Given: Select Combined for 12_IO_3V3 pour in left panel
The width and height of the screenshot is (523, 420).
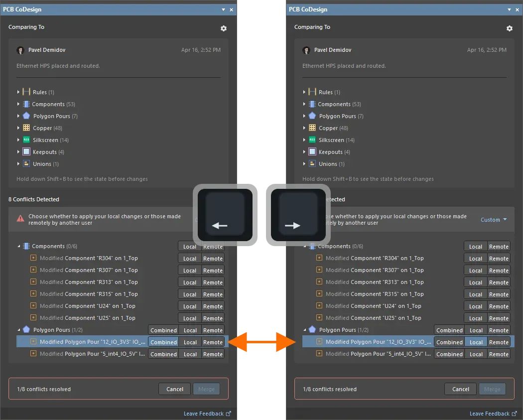Looking at the screenshot, I should pos(163,342).
